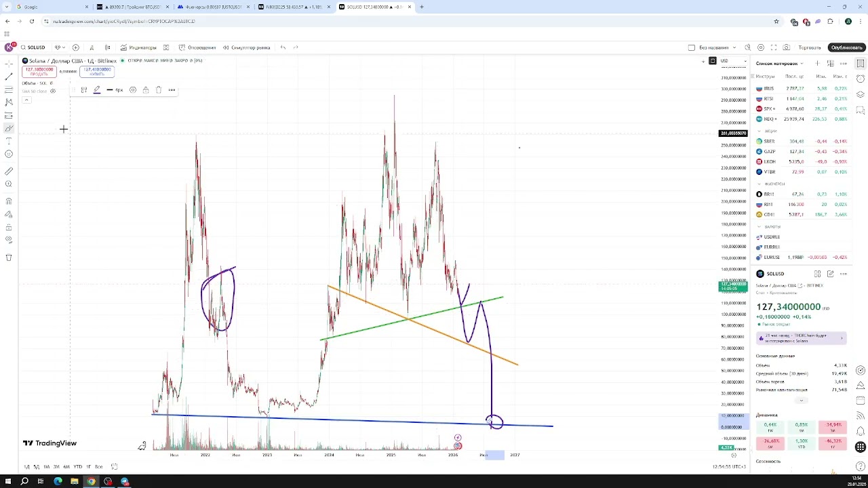Open the SOLUSD symbol search box
Image resolution: width=868 pixels, height=488 pixels.
click(x=33, y=47)
